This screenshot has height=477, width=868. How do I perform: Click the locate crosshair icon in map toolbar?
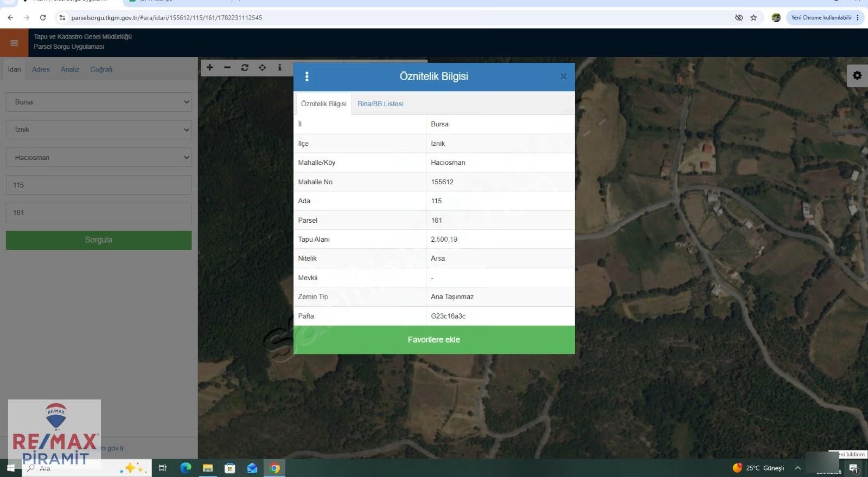tap(262, 68)
